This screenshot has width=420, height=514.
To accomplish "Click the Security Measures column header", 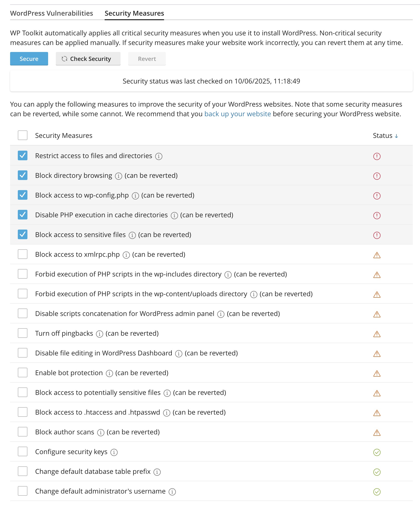I will pyautogui.click(x=64, y=135).
